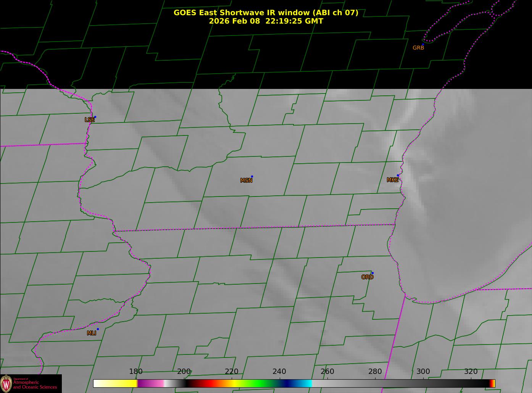Select the MLI station label

92,333
